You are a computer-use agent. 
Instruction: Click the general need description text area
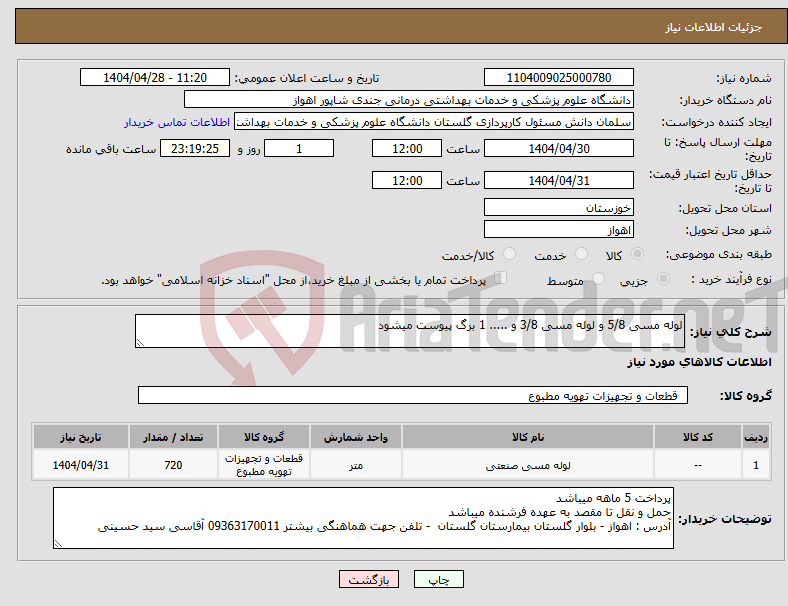[410, 331]
